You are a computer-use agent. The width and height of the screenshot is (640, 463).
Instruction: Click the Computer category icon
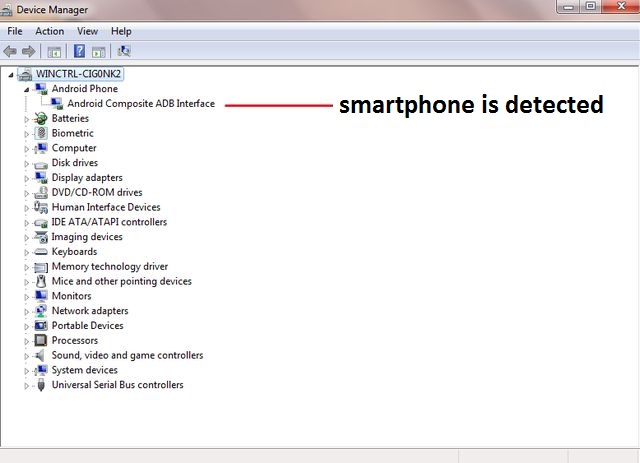(x=41, y=148)
